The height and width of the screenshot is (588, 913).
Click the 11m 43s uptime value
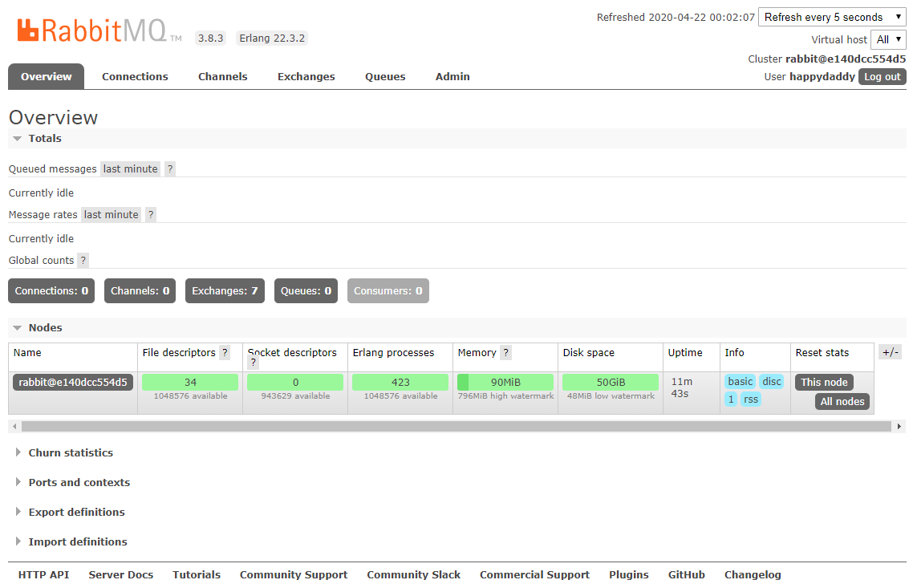pos(682,387)
